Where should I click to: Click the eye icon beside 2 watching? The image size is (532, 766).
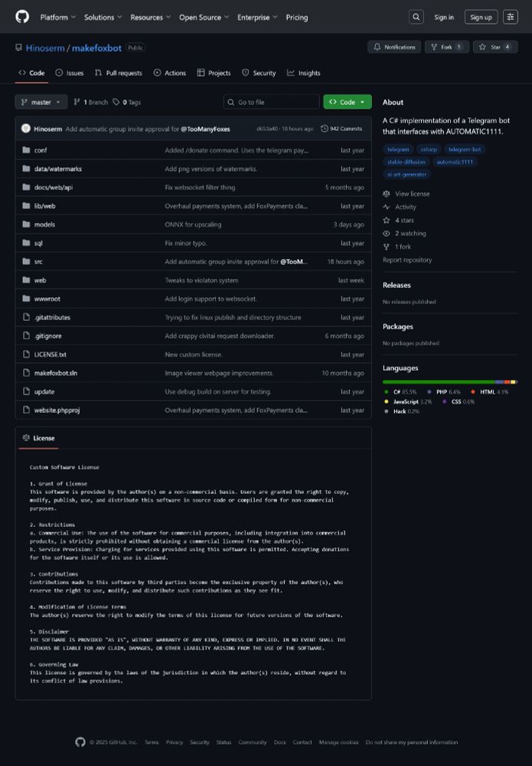[x=387, y=234]
